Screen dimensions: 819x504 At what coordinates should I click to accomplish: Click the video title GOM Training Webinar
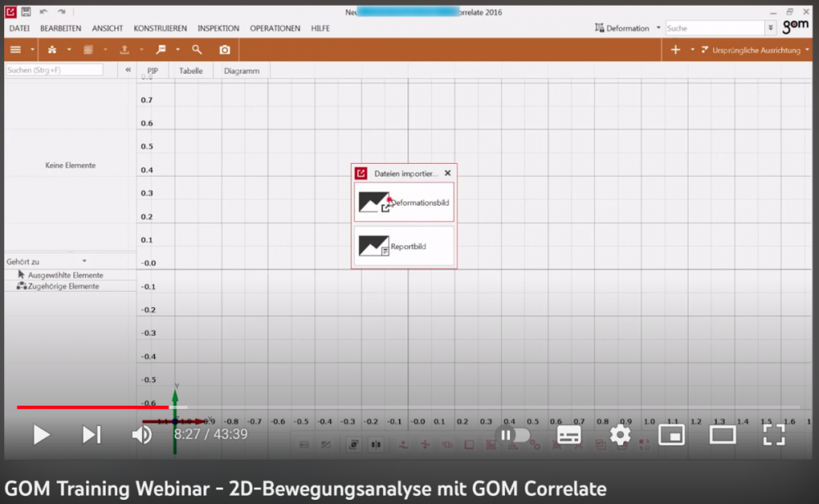coord(306,489)
